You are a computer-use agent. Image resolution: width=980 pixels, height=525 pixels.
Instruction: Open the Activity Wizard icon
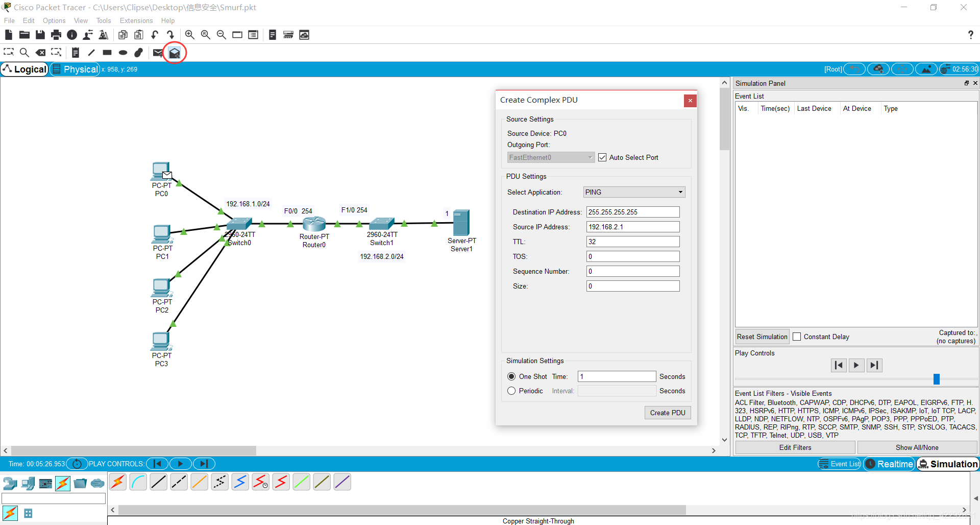point(88,35)
